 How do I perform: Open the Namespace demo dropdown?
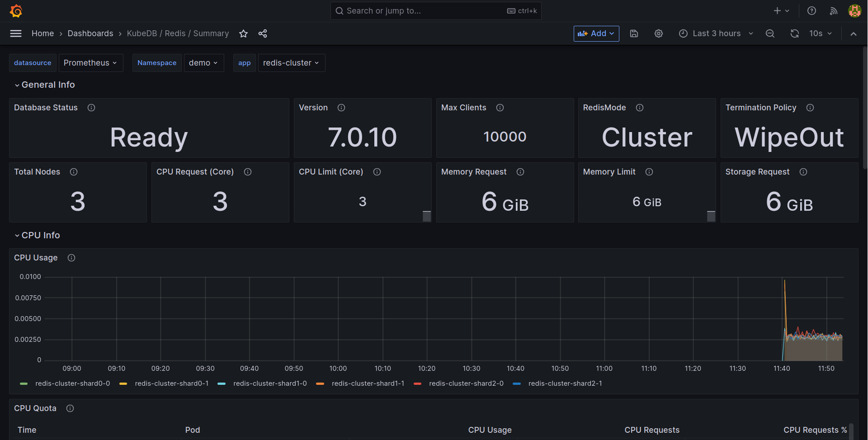coord(204,62)
